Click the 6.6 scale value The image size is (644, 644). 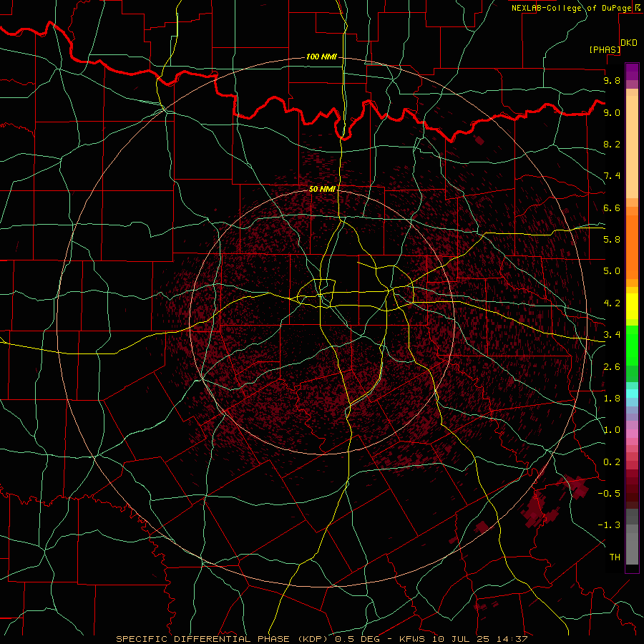pyautogui.click(x=612, y=208)
